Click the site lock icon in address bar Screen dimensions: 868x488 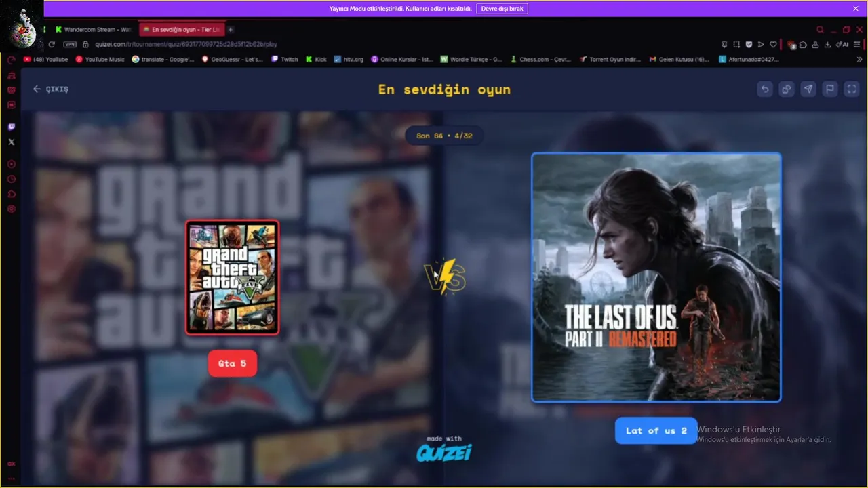pyautogui.click(x=85, y=44)
